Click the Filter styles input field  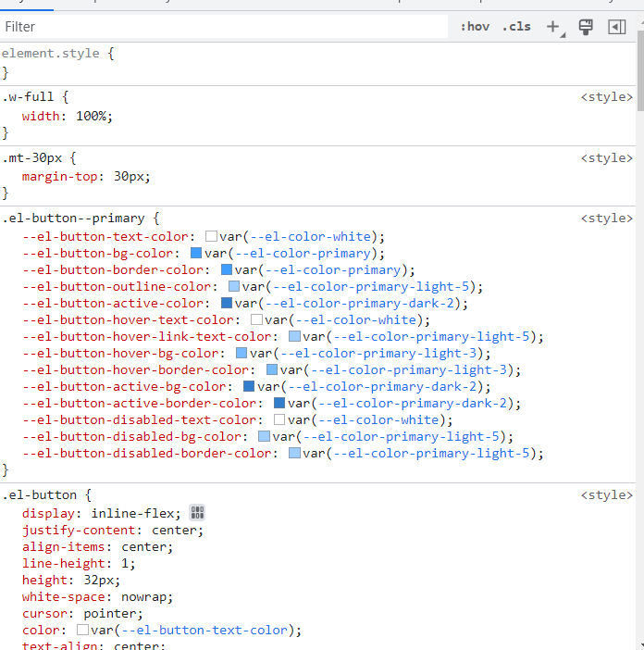coord(224,27)
